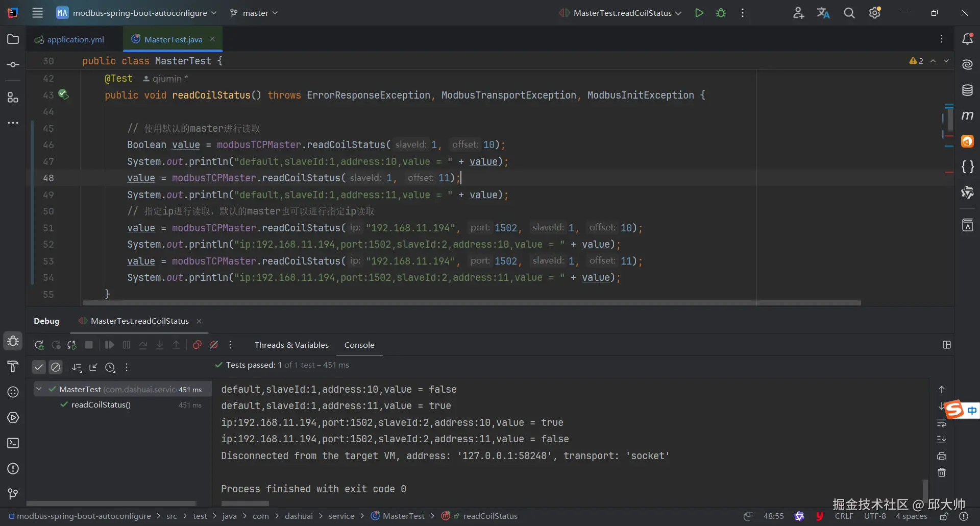Open the master branch dropdown
Image resolution: width=980 pixels, height=526 pixels.
click(x=254, y=13)
